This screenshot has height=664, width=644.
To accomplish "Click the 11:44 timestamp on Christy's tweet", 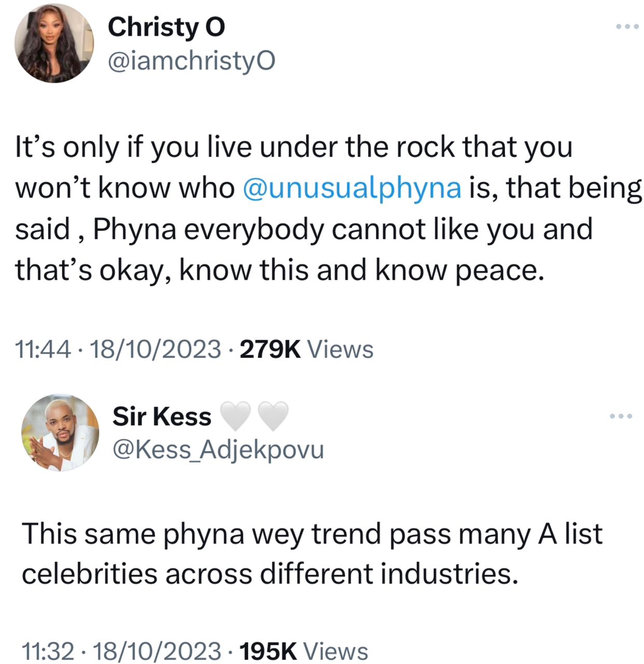I will coord(43,349).
